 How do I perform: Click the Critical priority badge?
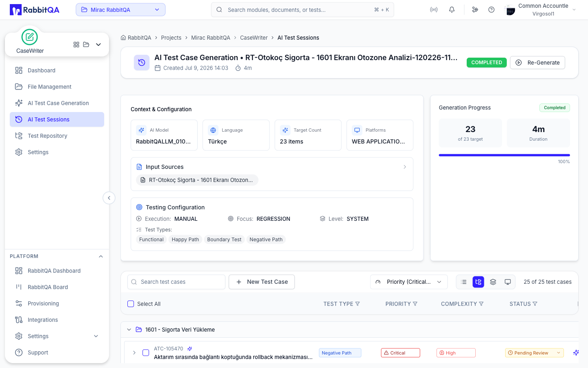400,353
